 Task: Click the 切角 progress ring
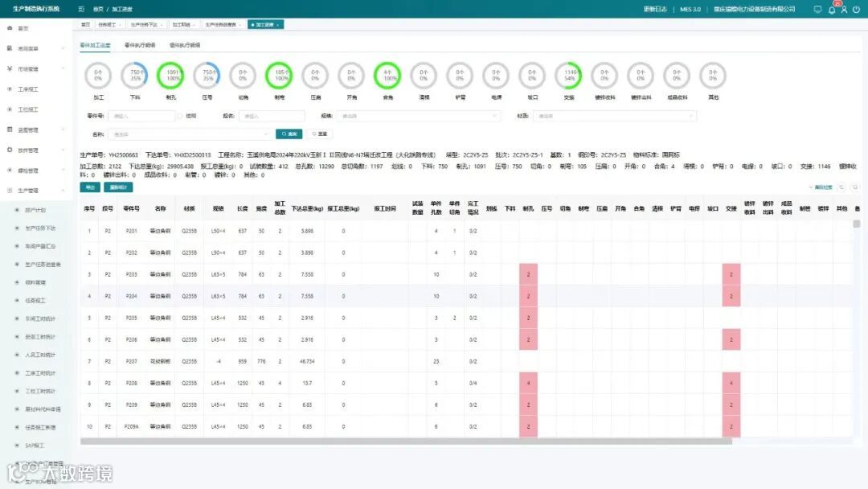coord(243,76)
